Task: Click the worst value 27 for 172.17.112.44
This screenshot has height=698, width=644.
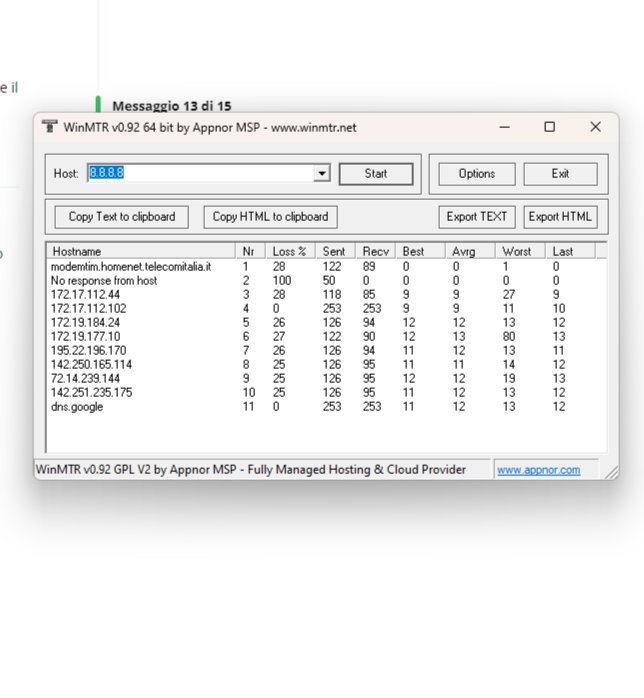Action: coord(509,295)
